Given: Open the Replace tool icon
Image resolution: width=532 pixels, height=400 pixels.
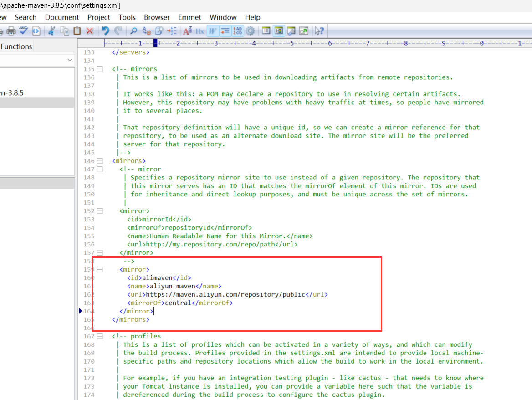Looking at the screenshot, I should [147, 31].
